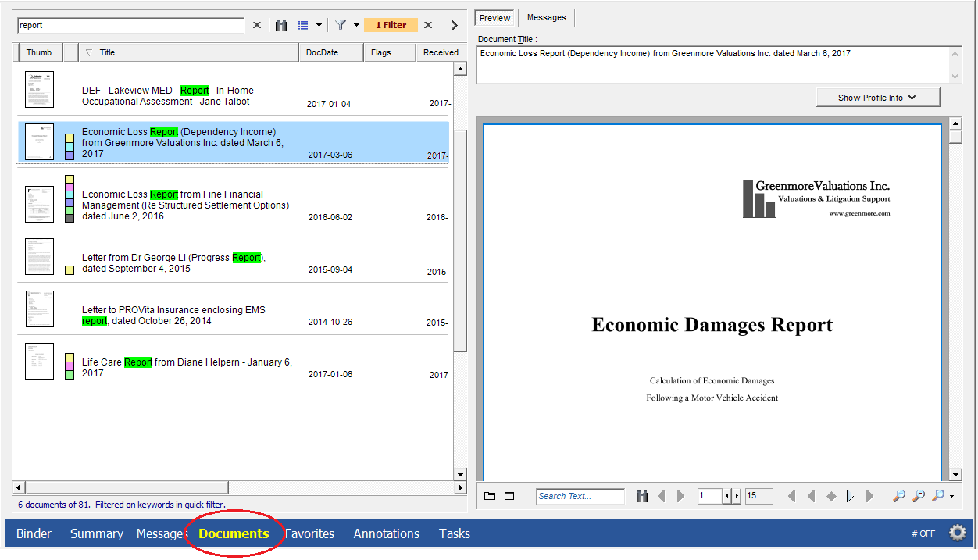Click the binoculars search icon beside the quick filter box
The width and height of the screenshot is (978, 560).
[x=281, y=25]
